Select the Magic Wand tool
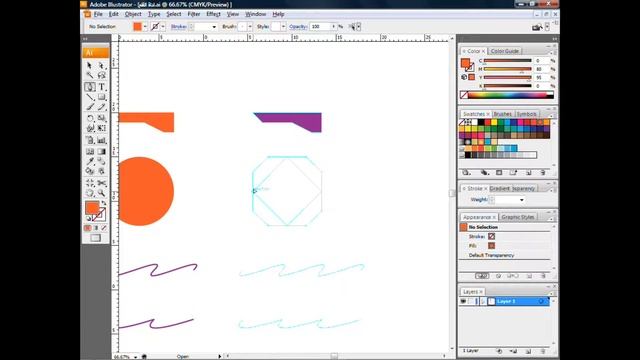Viewport: 640px width, 360px height. 90,76
